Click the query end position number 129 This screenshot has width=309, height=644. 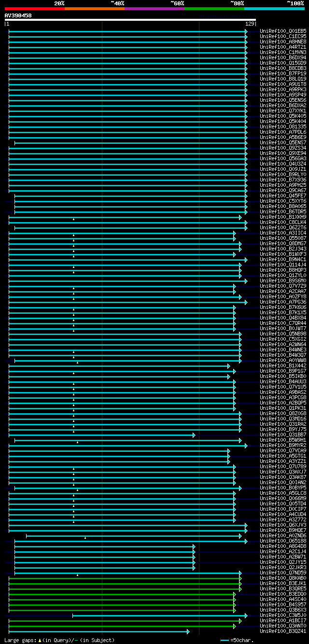250,24
